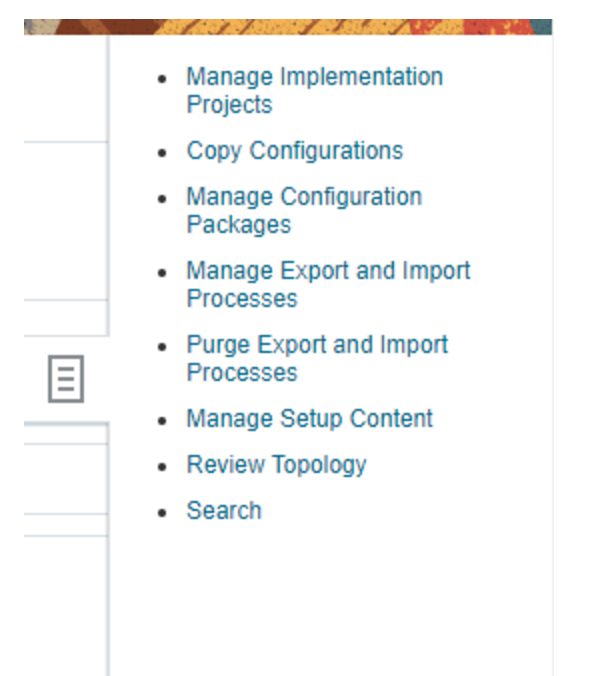Select Copy Configurations task

click(294, 151)
